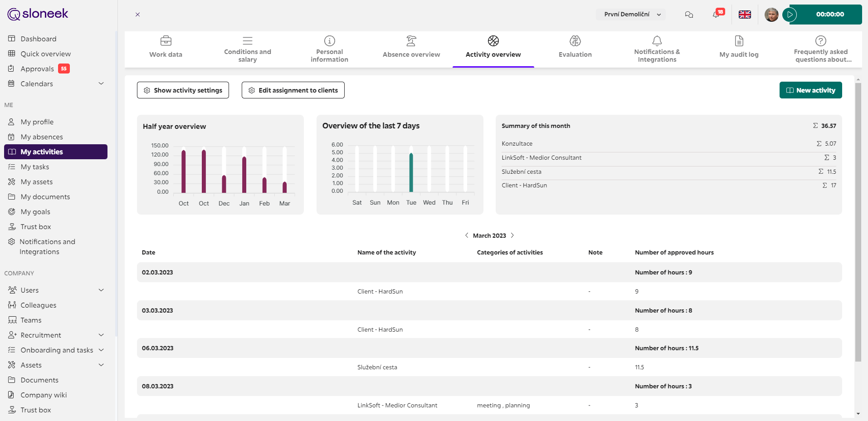
Task: Click the UK flag language icon
Action: (745, 15)
